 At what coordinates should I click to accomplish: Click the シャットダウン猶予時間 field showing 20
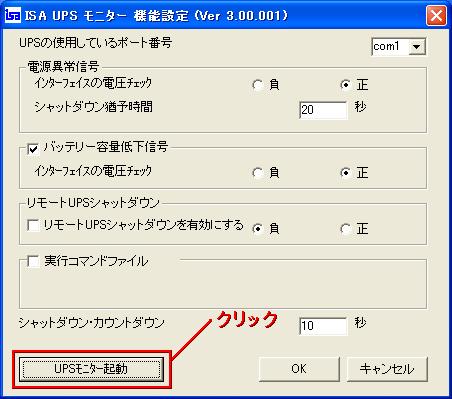pos(323,110)
